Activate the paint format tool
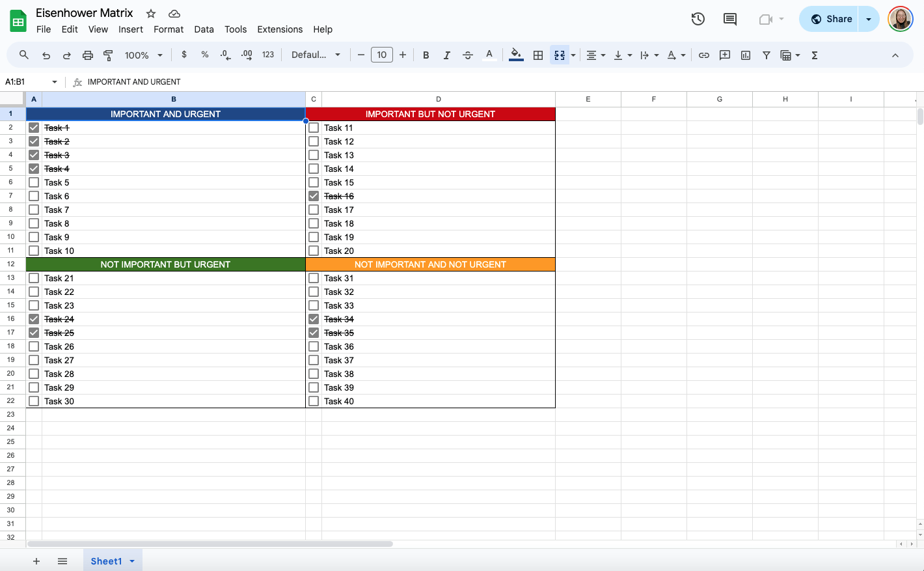 109,55
